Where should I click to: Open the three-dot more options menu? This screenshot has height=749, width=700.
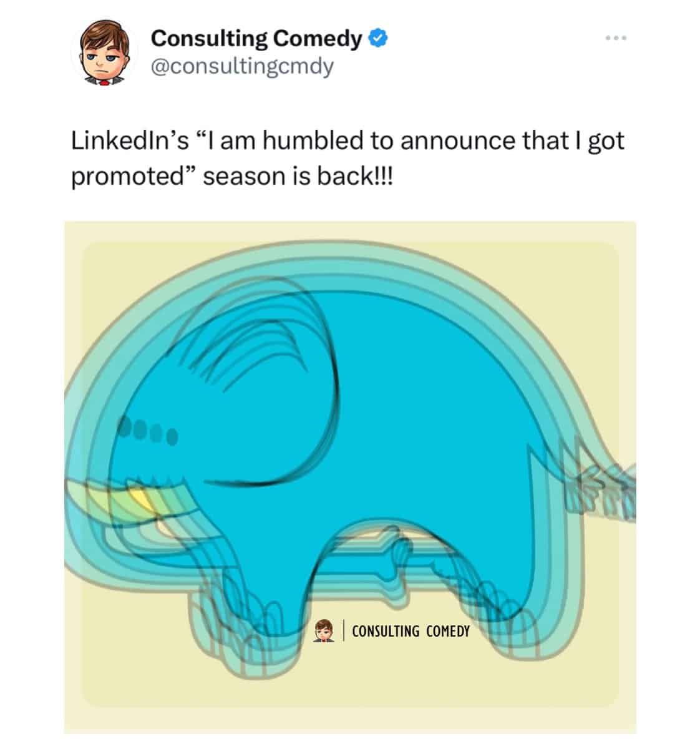click(x=615, y=39)
